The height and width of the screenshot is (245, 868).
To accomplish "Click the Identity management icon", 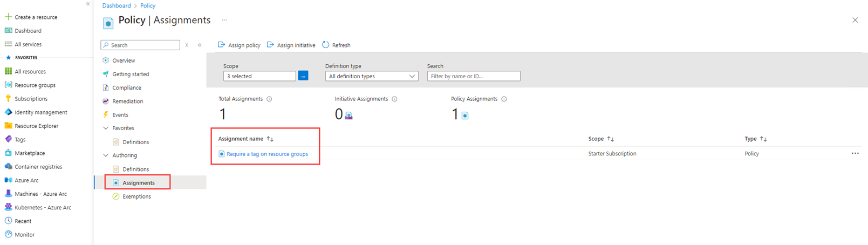I will pyautogui.click(x=8, y=112).
